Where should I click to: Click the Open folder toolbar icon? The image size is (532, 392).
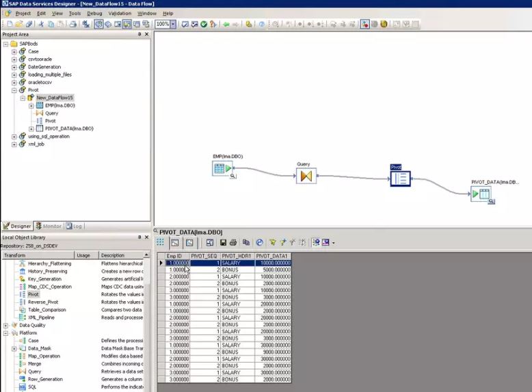[x=19, y=24]
